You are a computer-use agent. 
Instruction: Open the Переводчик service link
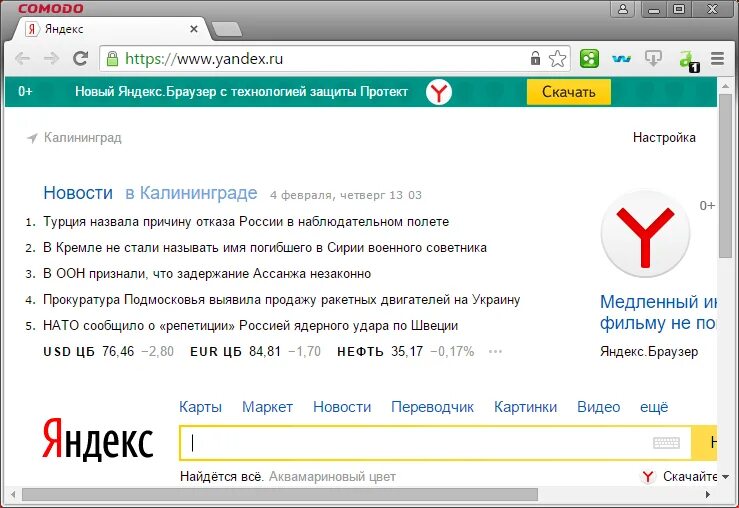432,407
